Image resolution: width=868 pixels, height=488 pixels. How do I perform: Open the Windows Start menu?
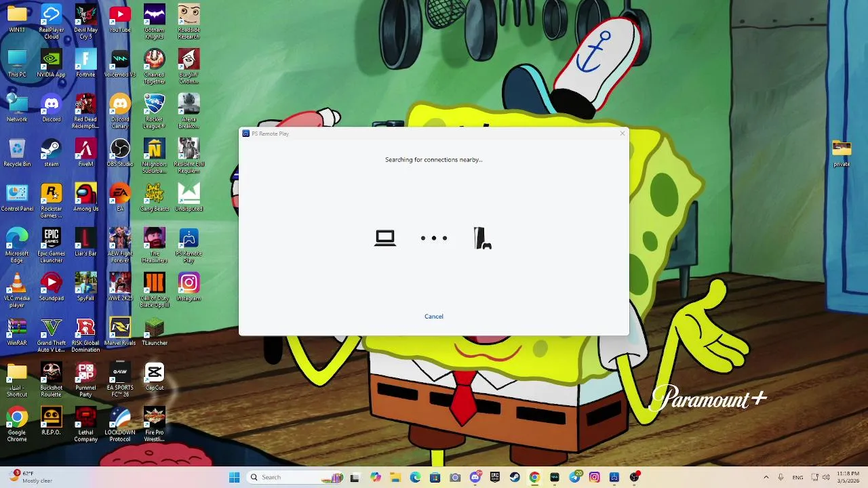pyautogui.click(x=235, y=477)
